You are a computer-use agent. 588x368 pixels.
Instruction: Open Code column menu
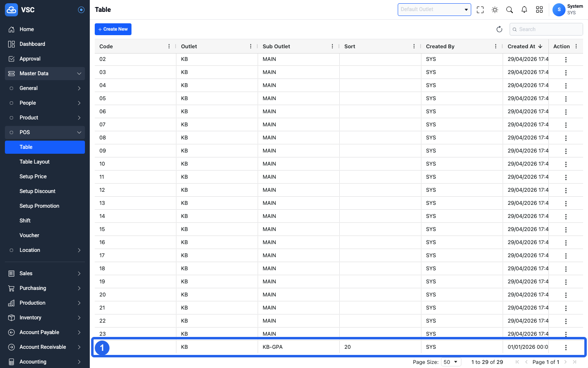coord(169,47)
